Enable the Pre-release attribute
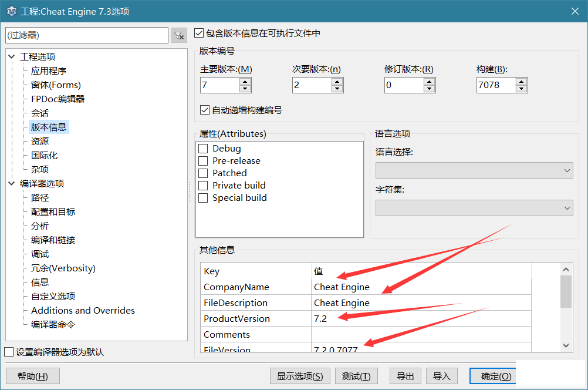588x390 pixels. coord(203,161)
